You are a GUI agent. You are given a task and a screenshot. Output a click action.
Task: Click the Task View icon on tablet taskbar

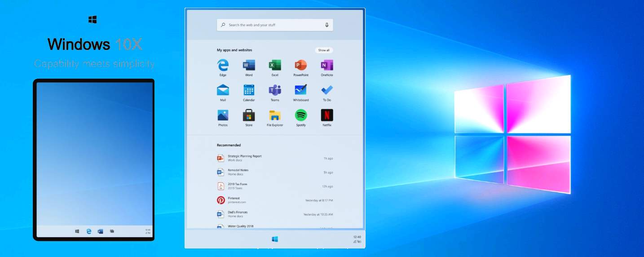[x=112, y=231]
